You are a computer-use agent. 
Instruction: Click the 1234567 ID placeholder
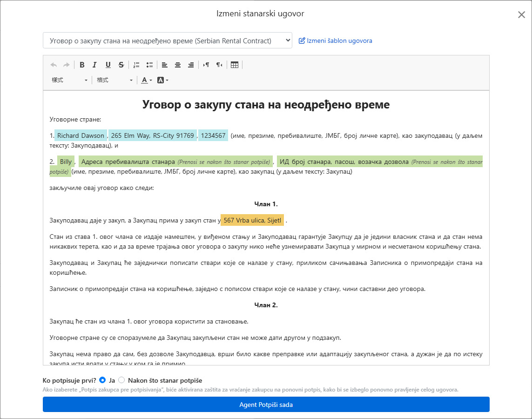(213, 135)
